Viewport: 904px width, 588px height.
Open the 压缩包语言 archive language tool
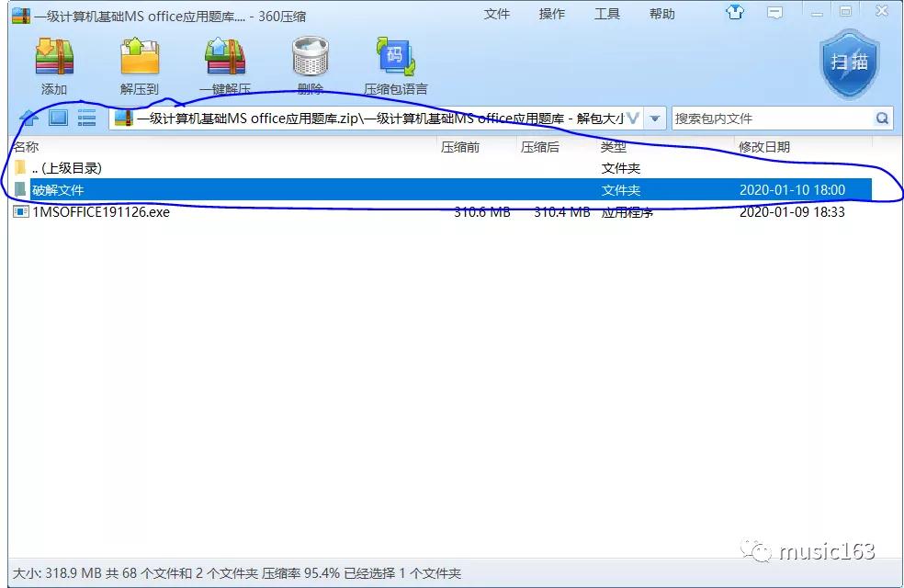pyautogui.click(x=395, y=56)
